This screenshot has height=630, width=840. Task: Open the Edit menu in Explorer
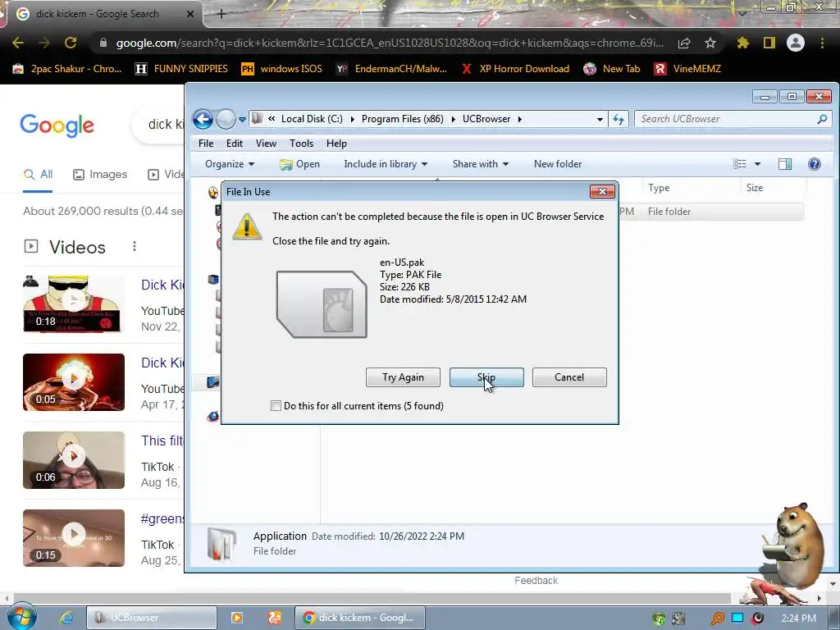point(234,144)
